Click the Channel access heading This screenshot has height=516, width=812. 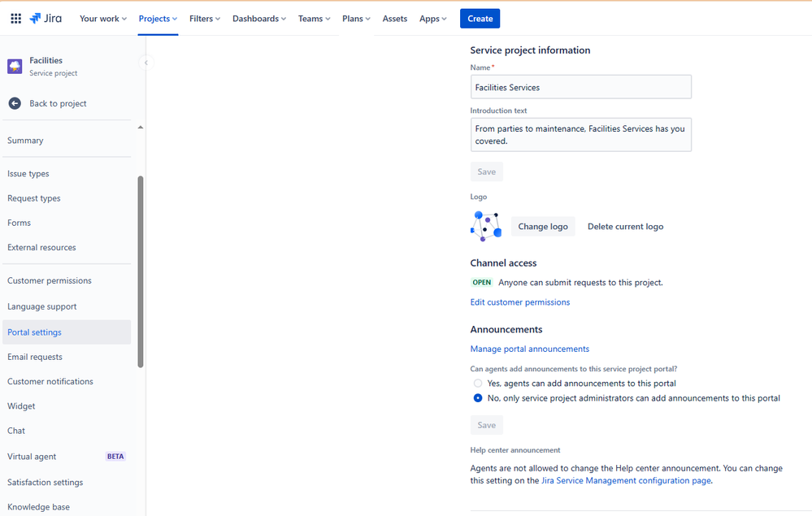pos(503,263)
